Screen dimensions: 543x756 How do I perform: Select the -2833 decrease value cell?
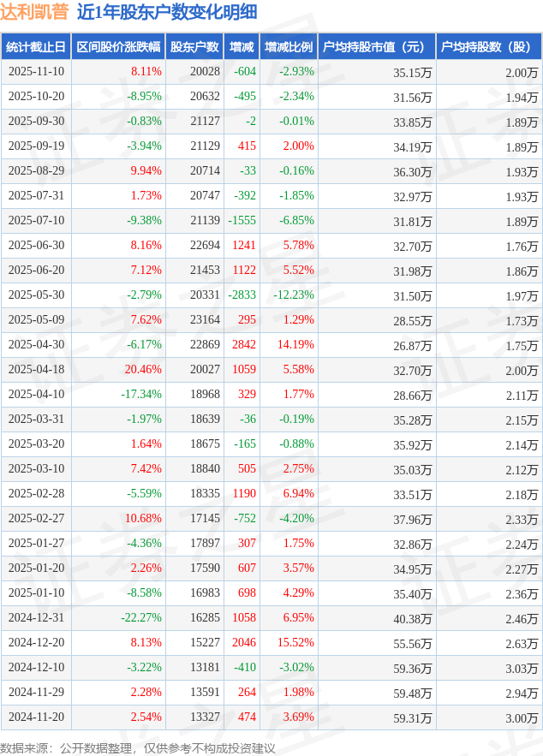242,295
